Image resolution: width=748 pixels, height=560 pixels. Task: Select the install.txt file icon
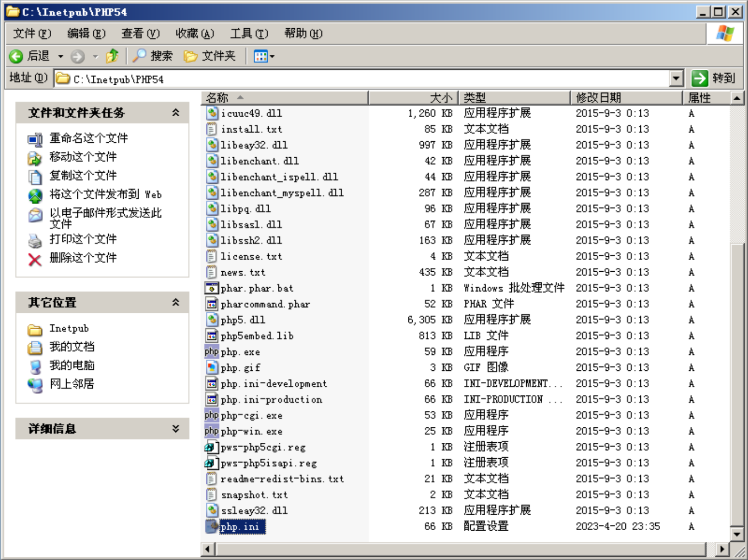tap(212, 129)
